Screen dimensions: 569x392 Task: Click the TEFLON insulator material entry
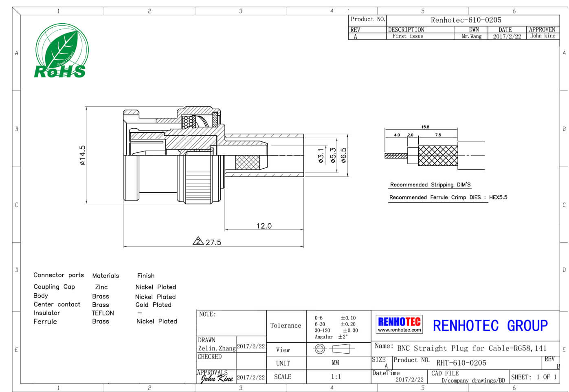coord(103,313)
